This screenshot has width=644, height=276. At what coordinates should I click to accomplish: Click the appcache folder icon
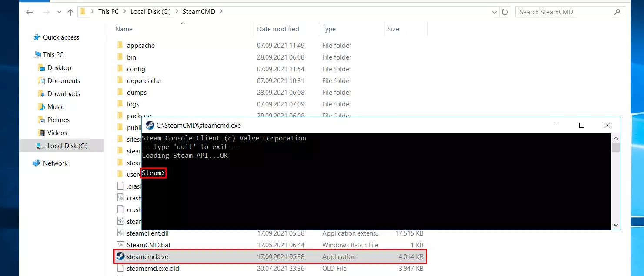[x=120, y=45]
